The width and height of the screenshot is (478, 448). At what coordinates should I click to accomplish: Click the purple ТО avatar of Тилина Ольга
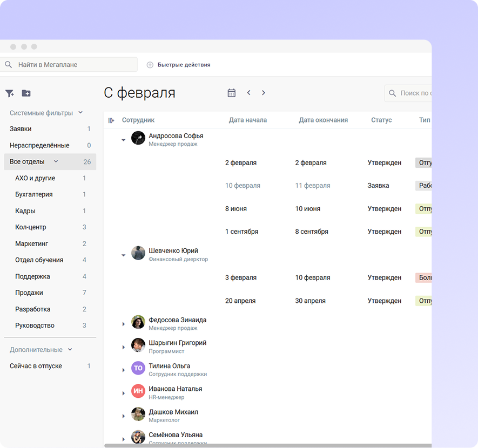coord(138,368)
